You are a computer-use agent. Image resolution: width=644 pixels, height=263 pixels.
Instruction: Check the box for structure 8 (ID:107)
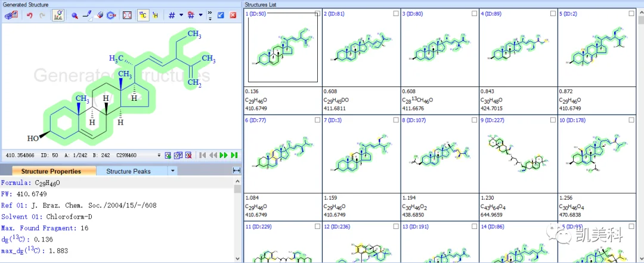[x=475, y=120]
